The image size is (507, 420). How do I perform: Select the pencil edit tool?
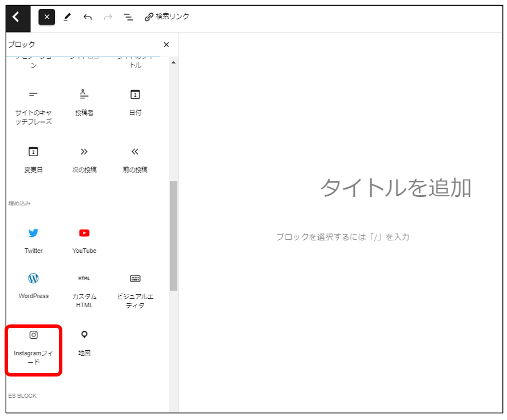[x=67, y=17]
